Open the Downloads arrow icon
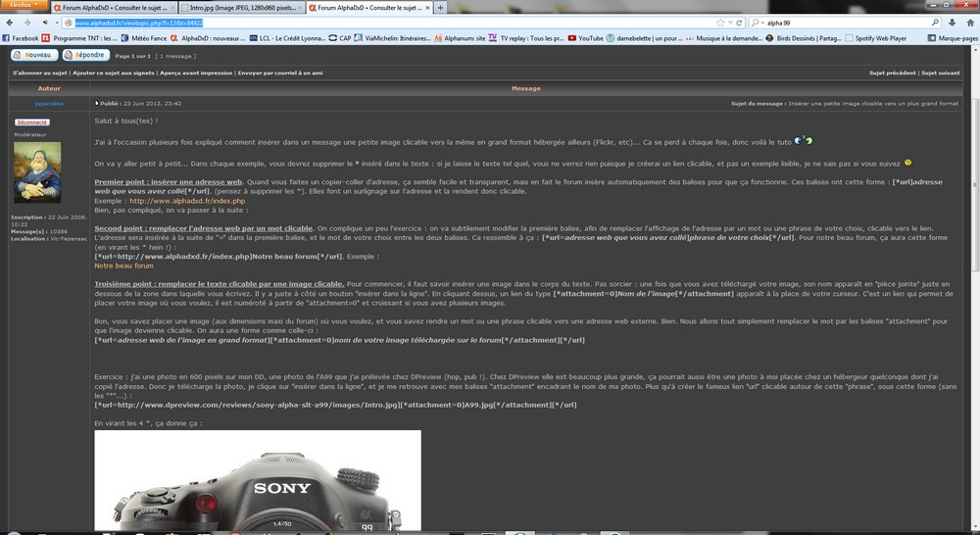 pos(952,23)
